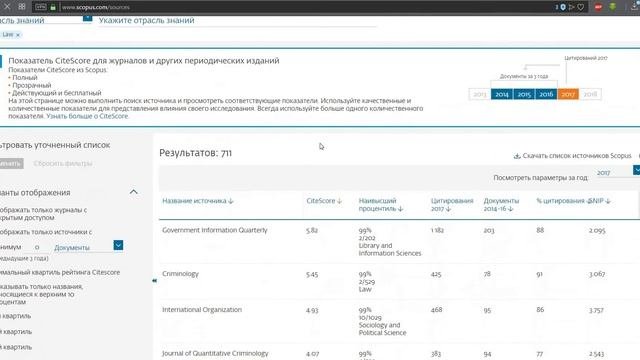Click the SNIP column sort arrow
This screenshot has width=640, height=360.
[608, 201]
